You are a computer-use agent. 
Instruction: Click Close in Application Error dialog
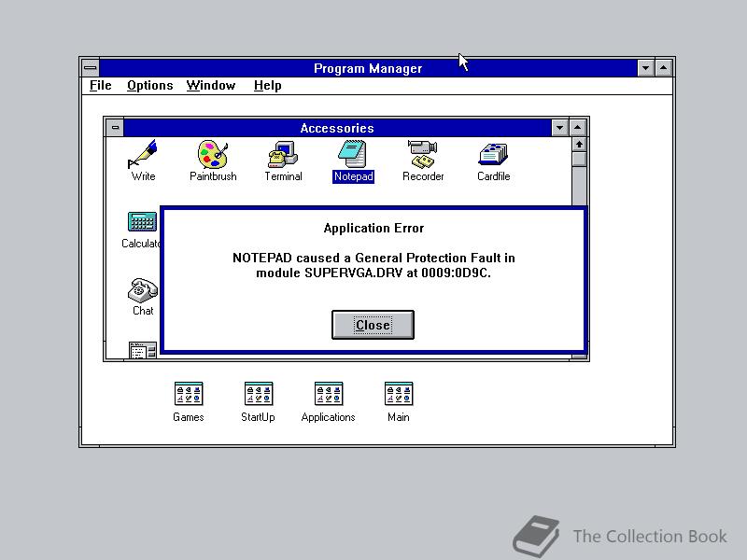(x=373, y=325)
